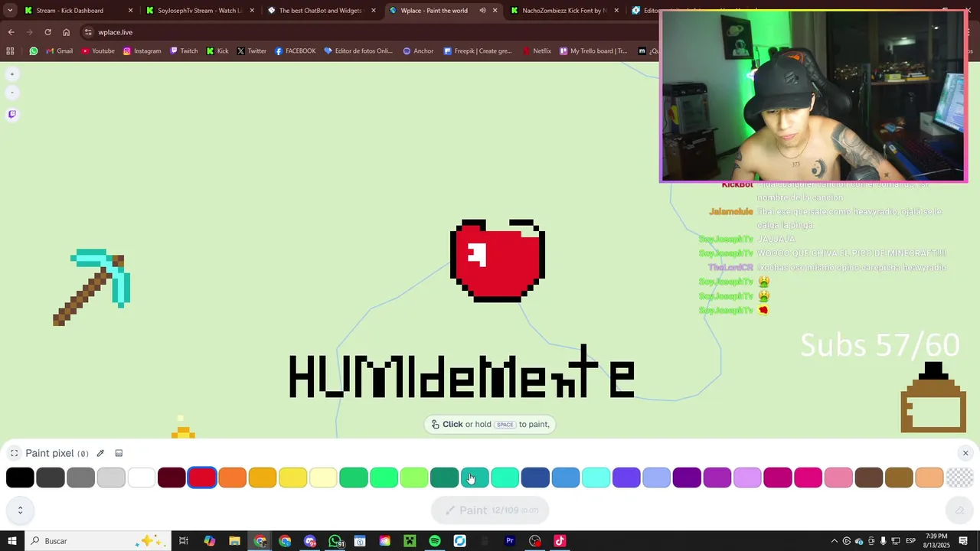This screenshot has width=980, height=551.
Task: Open the Chrome apps grid in bookmarks bar
Action: (x=10, y=51)
